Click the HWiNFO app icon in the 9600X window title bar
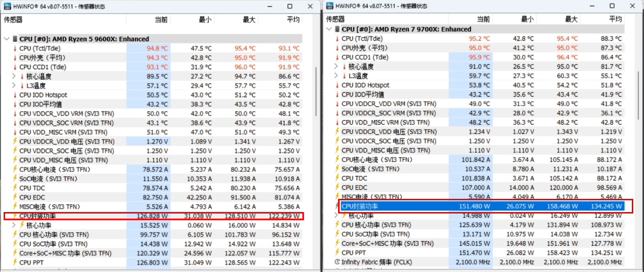Viewport: 644px width, 272px height. coord(7,6)
